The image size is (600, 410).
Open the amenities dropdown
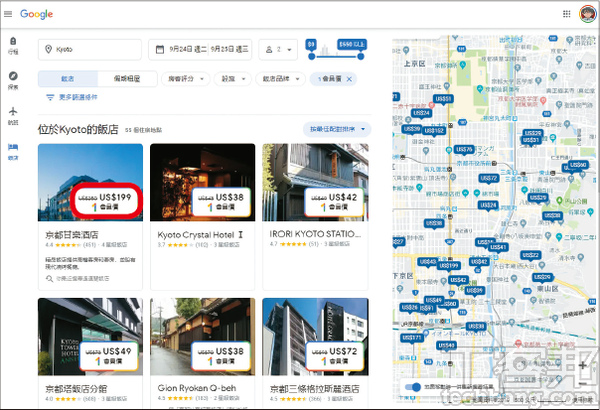click(233, 79)
